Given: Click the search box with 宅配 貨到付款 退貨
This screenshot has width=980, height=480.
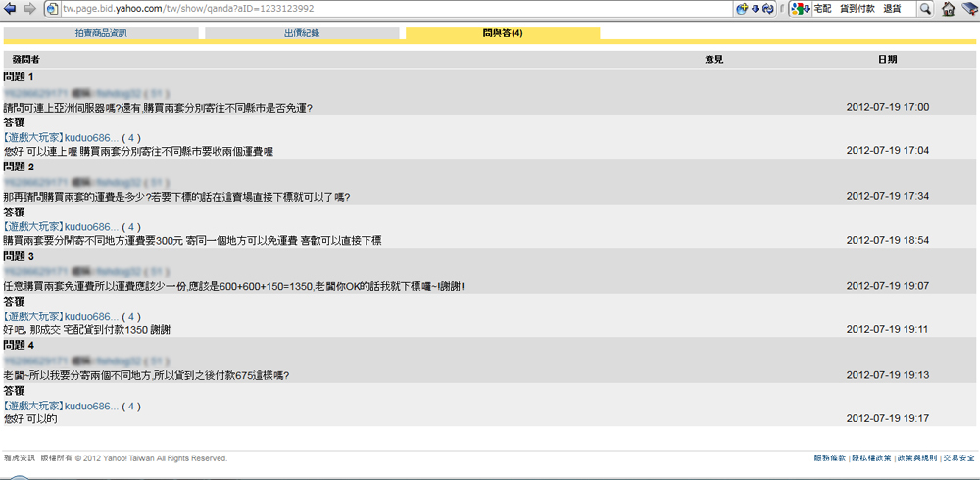Looking at the screenshot, I should (x=863, y=9).
